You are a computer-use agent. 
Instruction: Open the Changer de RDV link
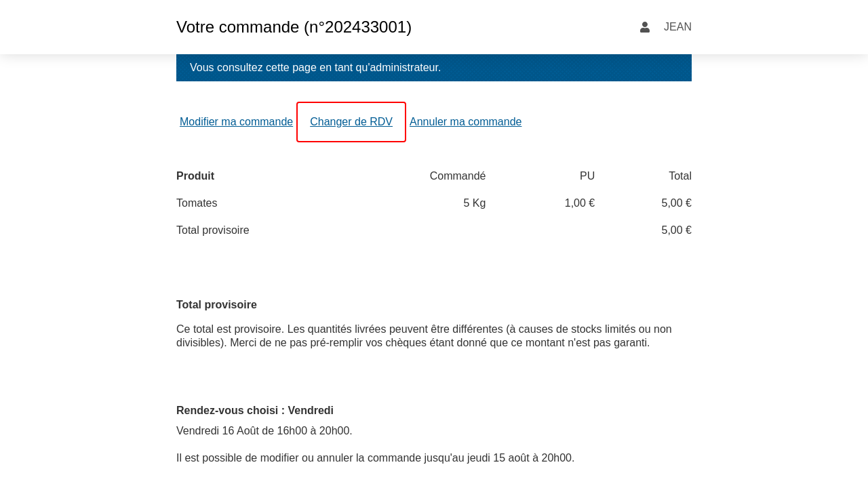pyautogui.click(x=351, y=122)
